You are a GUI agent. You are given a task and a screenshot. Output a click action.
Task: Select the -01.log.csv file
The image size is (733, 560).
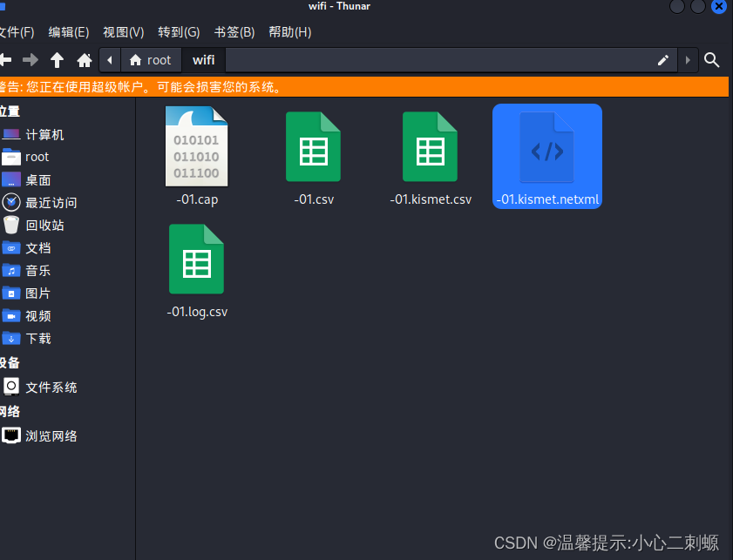[196, 259]
